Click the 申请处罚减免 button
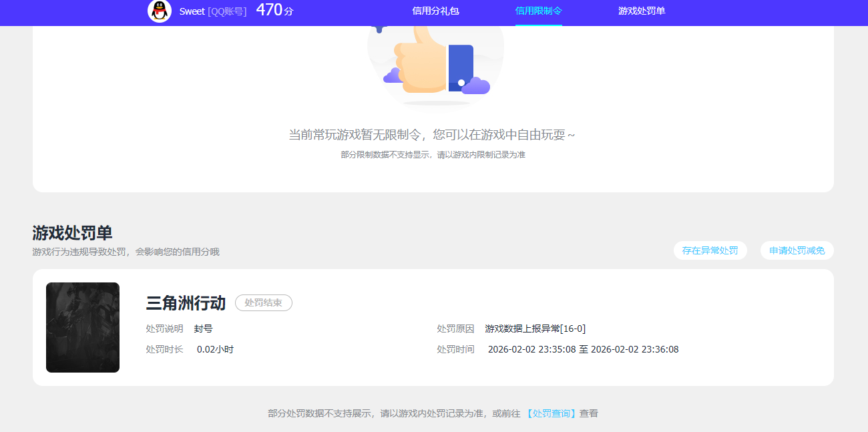This screenshot has height=432, width=868. point(797,250)
